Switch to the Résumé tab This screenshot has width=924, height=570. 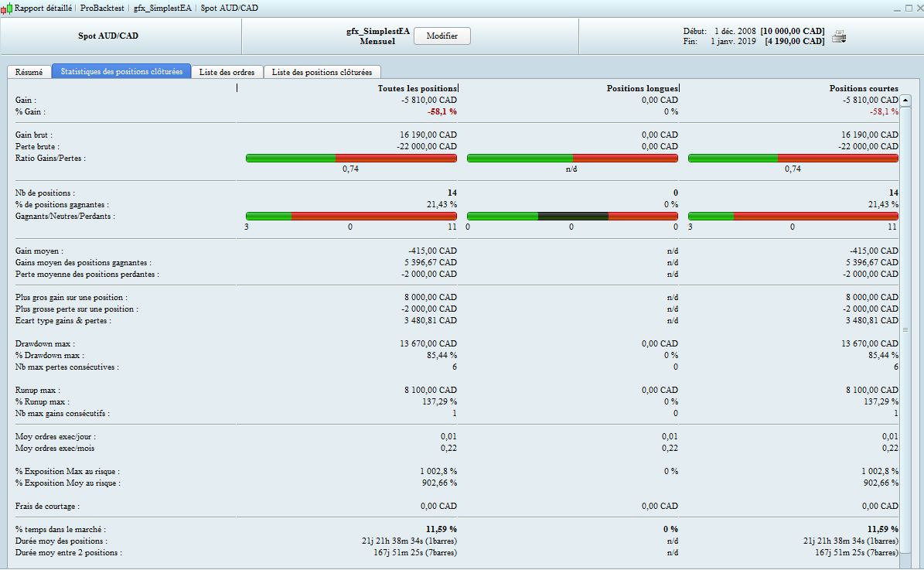point(29,72)
